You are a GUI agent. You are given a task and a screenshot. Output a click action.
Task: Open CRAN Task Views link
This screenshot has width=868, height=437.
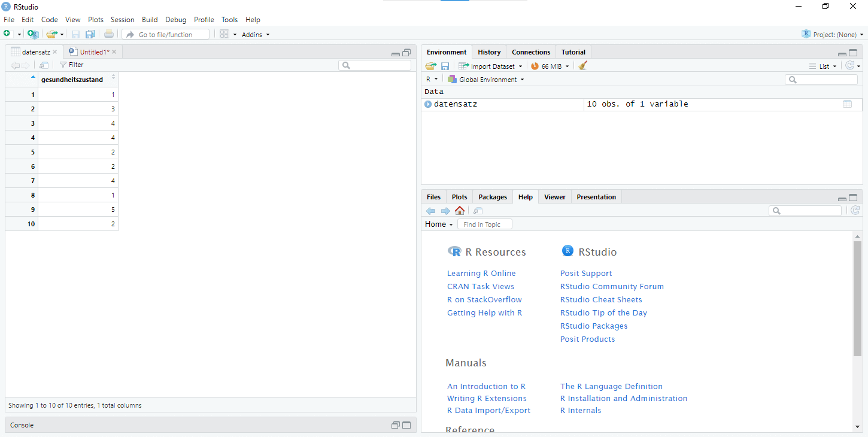tap(481, 286)
